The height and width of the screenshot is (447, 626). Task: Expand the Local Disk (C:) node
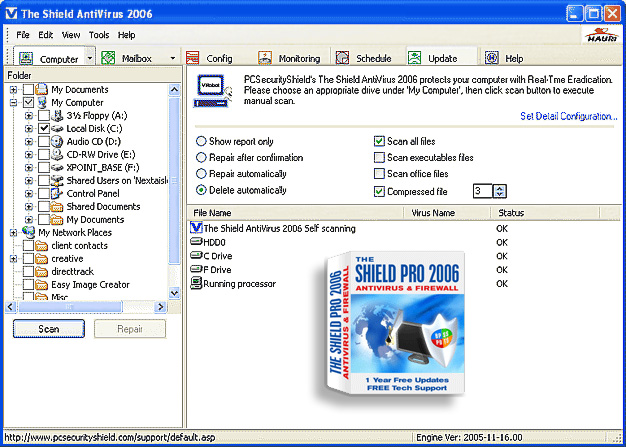[29, 129]
